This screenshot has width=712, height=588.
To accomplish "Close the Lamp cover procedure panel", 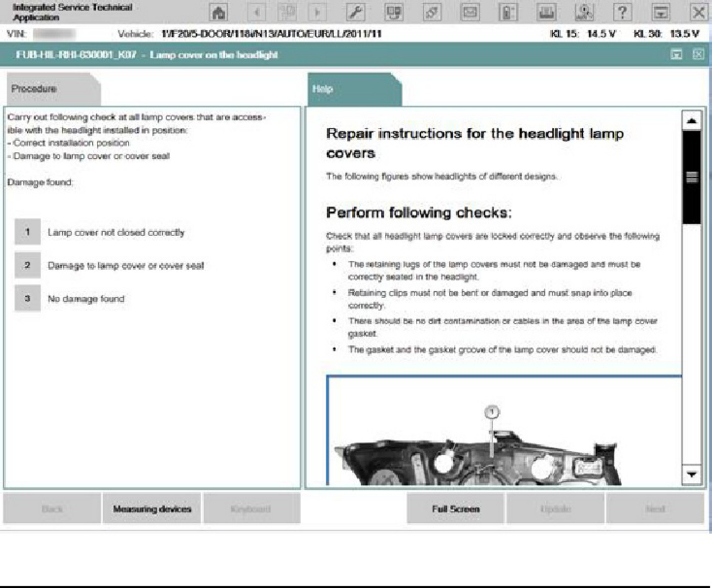I will click(x=698, y=55).
